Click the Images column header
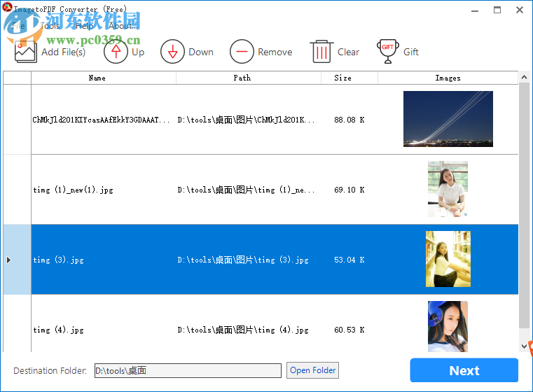This screenshot has height=392, width=533. [448, 78]
